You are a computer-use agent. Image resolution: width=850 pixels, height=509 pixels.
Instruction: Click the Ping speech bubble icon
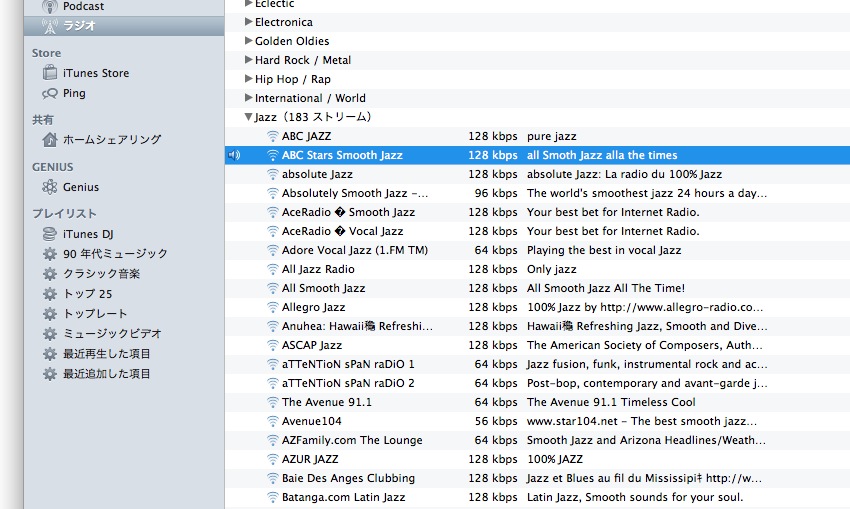50,93
